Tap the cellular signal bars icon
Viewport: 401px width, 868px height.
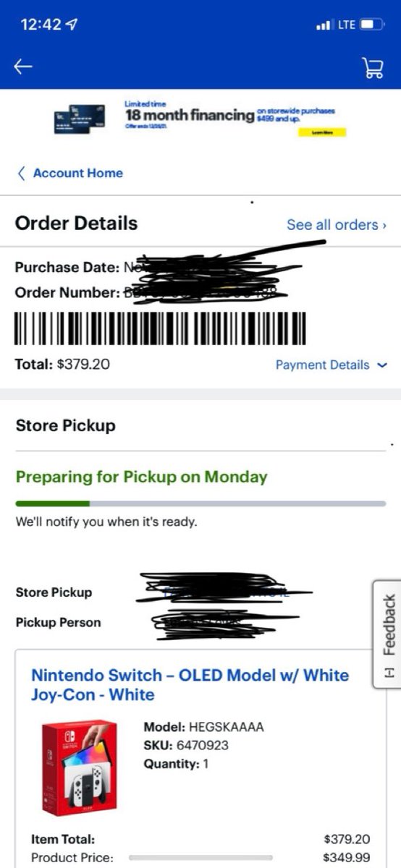[324, 25]
